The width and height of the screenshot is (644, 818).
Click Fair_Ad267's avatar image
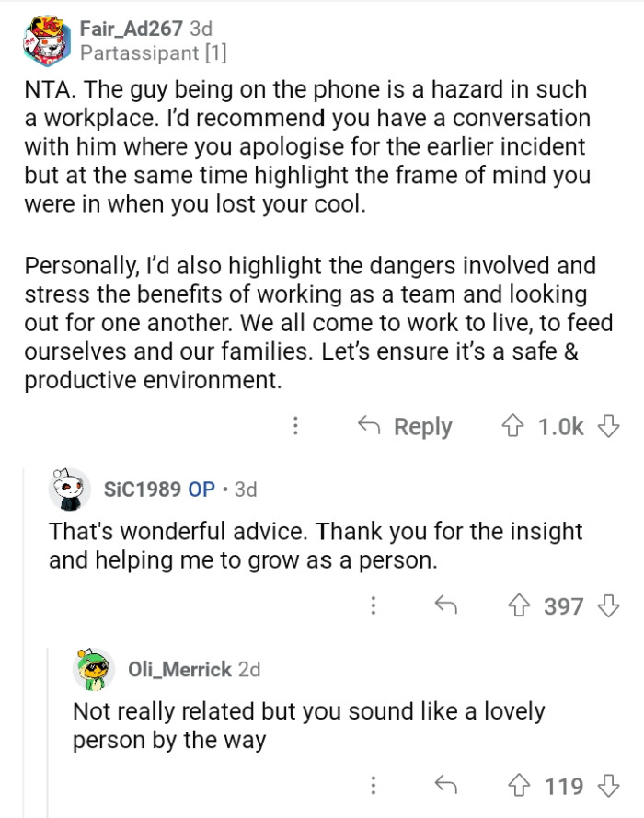pyautogui.click(x=45, y=41)
